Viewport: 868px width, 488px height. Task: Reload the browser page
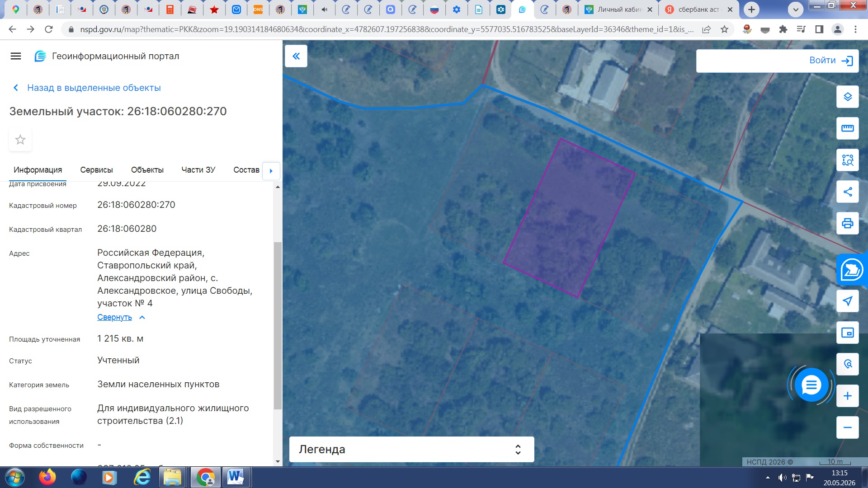pyautogui.click(x=49, y=29)
